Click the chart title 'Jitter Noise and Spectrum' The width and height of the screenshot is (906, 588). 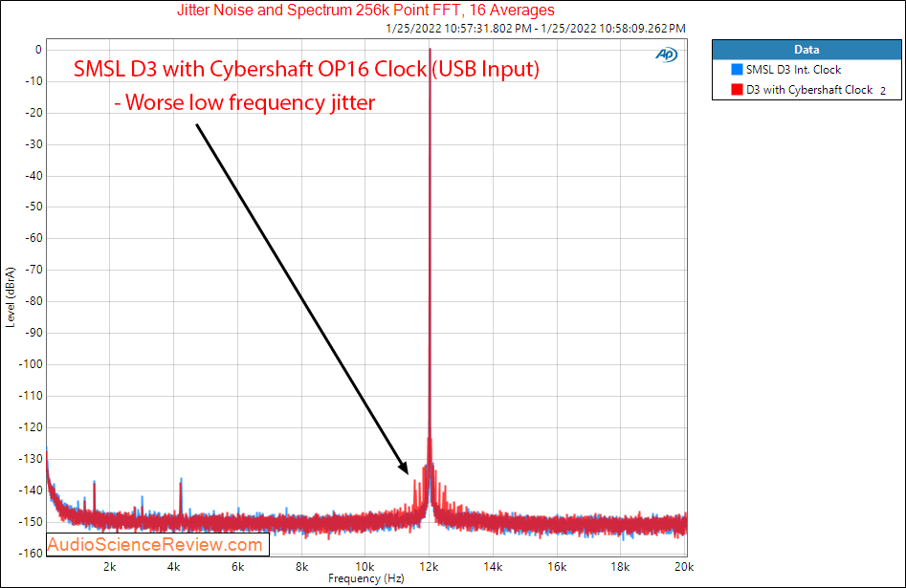(x=365, y=10)
